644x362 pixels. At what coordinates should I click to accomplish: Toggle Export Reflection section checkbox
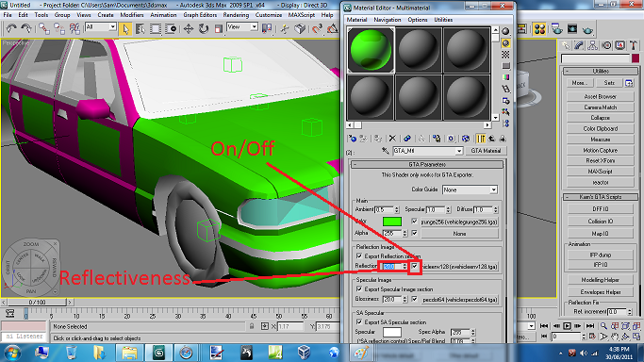click(359, 255)
